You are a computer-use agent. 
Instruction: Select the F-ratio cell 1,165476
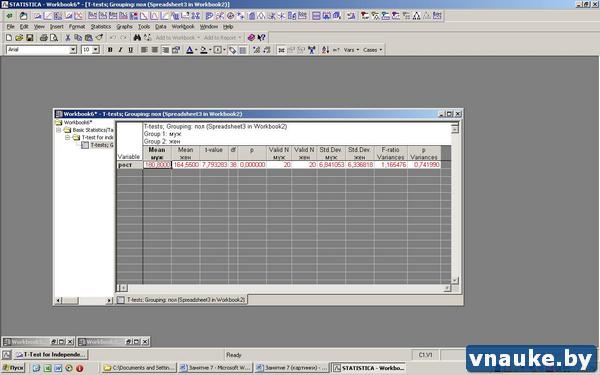pos(391,165)
